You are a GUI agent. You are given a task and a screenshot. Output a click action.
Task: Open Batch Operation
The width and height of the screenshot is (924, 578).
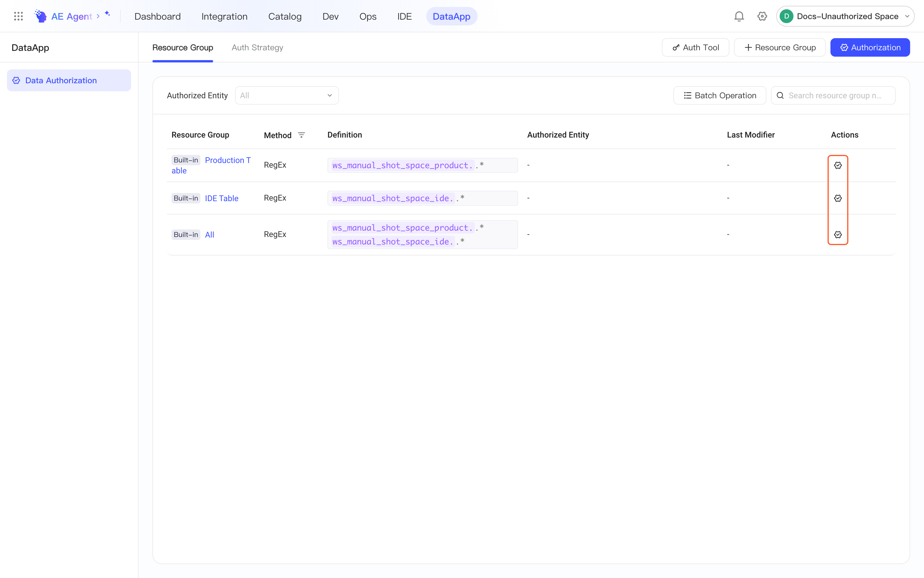[x=719, y=96]
